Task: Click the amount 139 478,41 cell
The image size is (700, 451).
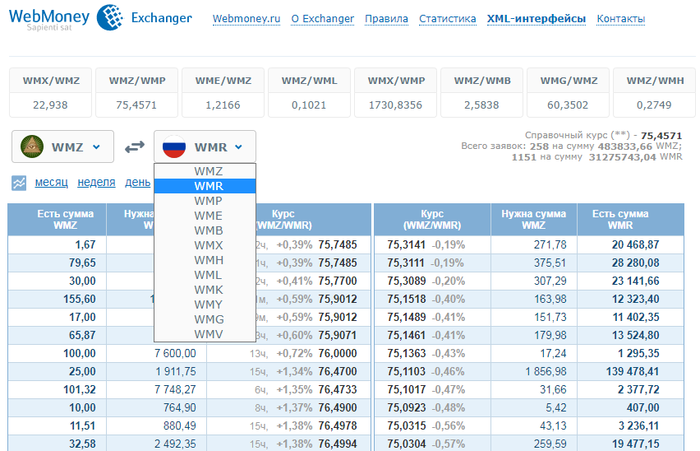Action: (x=633, y=372)
